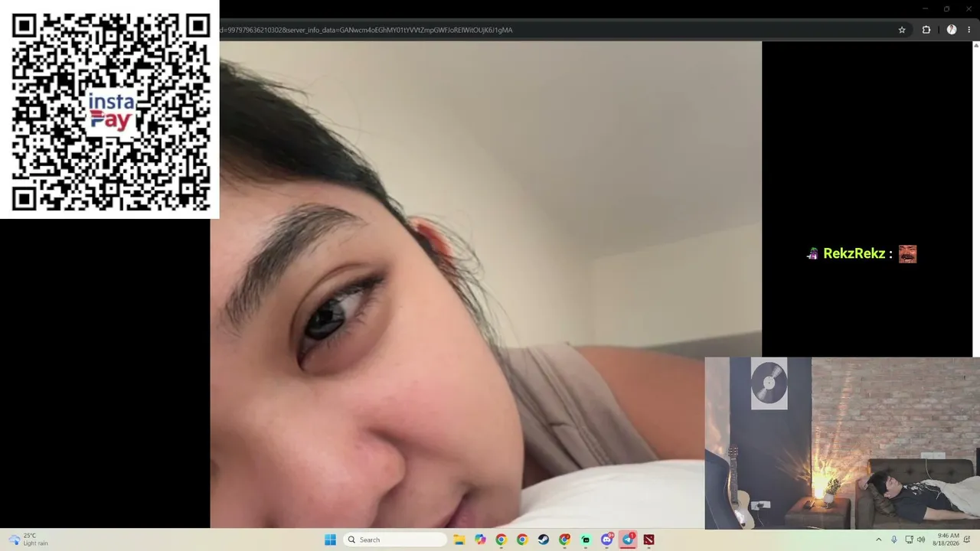This screenshot has width=980, height=551.
Task: Switch to the first Chrome taskbar icon
Action: pyautogui.click(x=501, y=540)
